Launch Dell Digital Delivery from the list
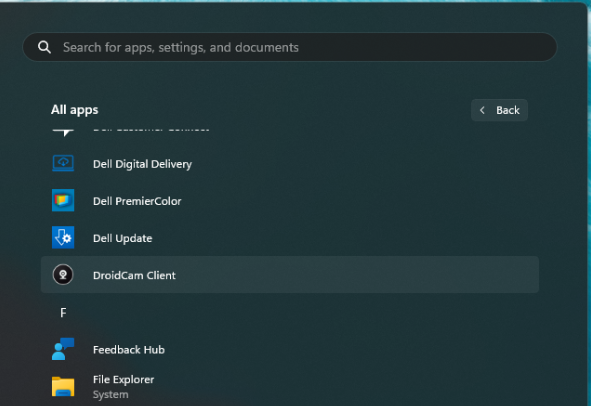This screenshot has height=406, width=591. point(142,164)
